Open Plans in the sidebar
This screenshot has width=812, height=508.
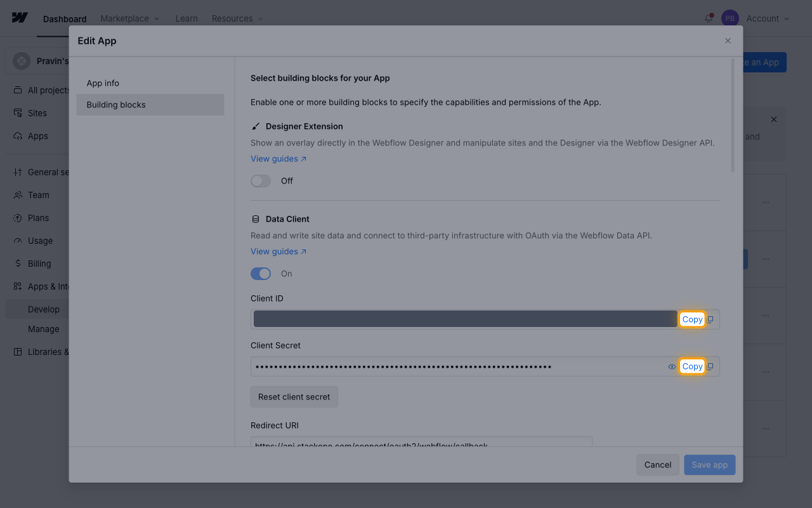pyautogui.click(x=39, y=218)
